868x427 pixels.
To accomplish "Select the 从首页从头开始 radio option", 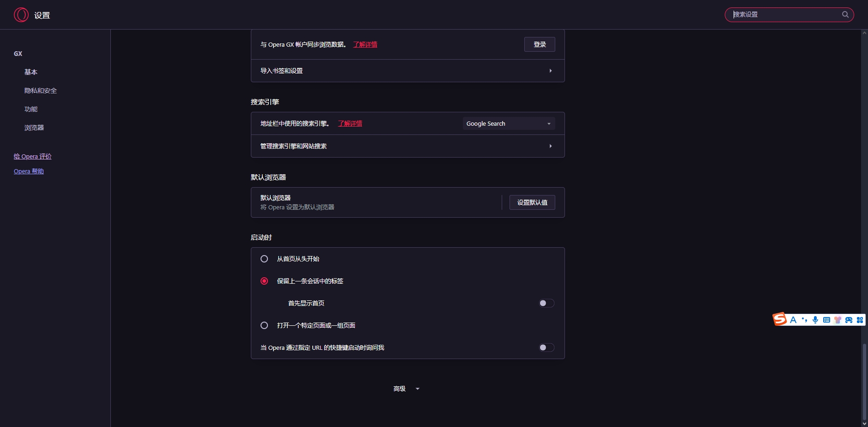I will 264,259.
